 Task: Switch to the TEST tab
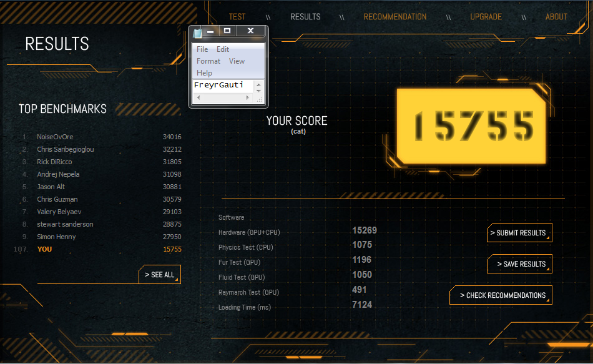point(237,17)
